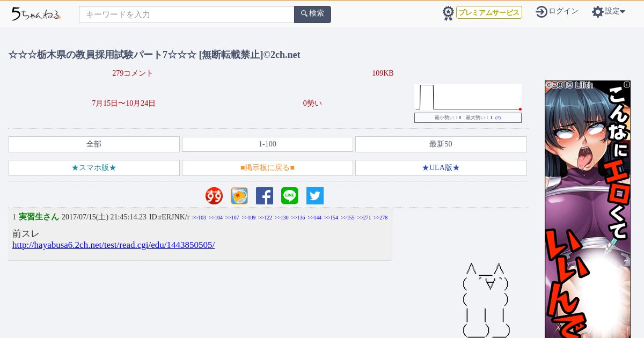Screen dimensions: 644x338
Task: Click the 検索 search button
Action: pos(312,14)
